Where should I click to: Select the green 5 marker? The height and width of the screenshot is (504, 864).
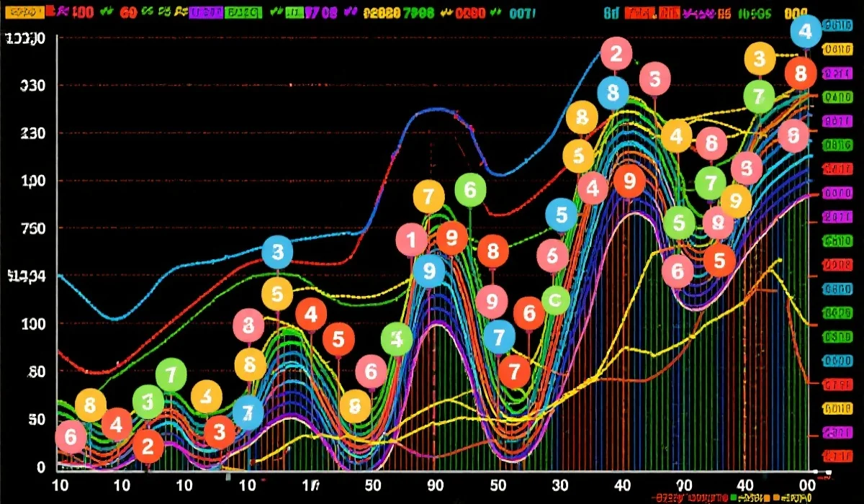(679, 223)
